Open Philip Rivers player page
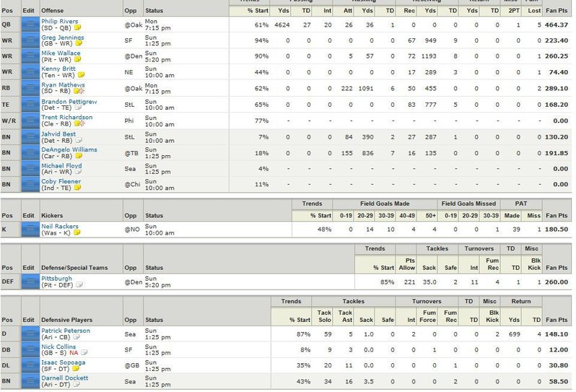The image size is (576, 392). click(59, 22)
